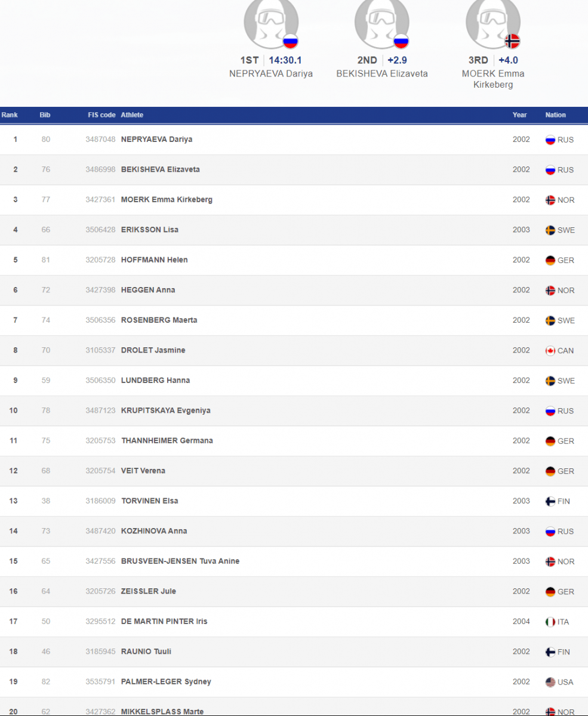Click first place athlete avatar on podium
588x716 pixels.
(270, 23)
